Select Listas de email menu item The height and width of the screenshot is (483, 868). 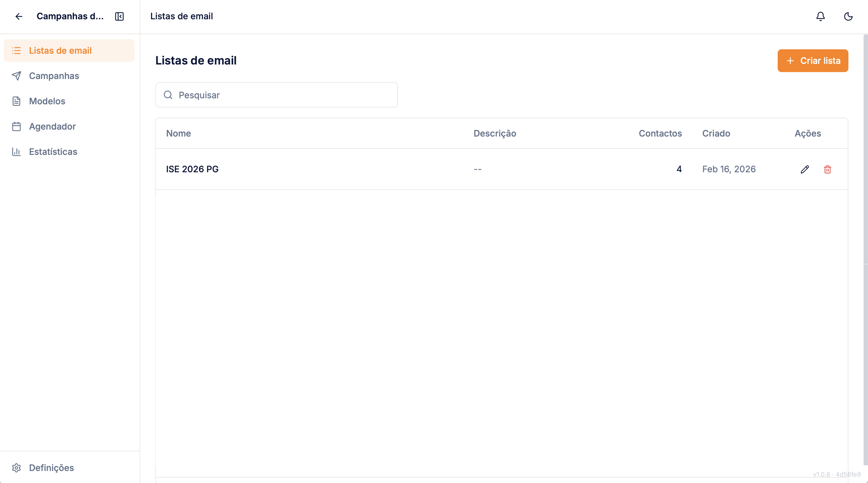click(60, 51)
